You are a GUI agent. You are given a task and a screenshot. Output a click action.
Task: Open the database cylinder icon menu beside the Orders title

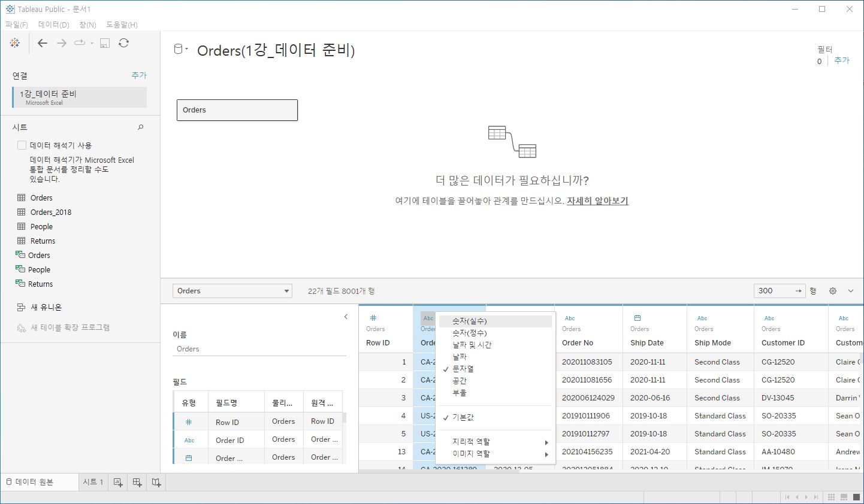(x=180, y=50)
